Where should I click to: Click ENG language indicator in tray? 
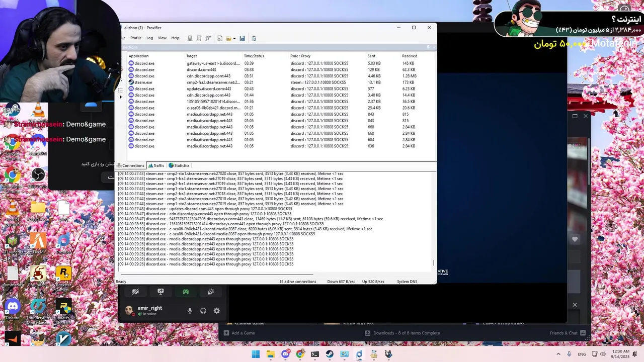582,354
